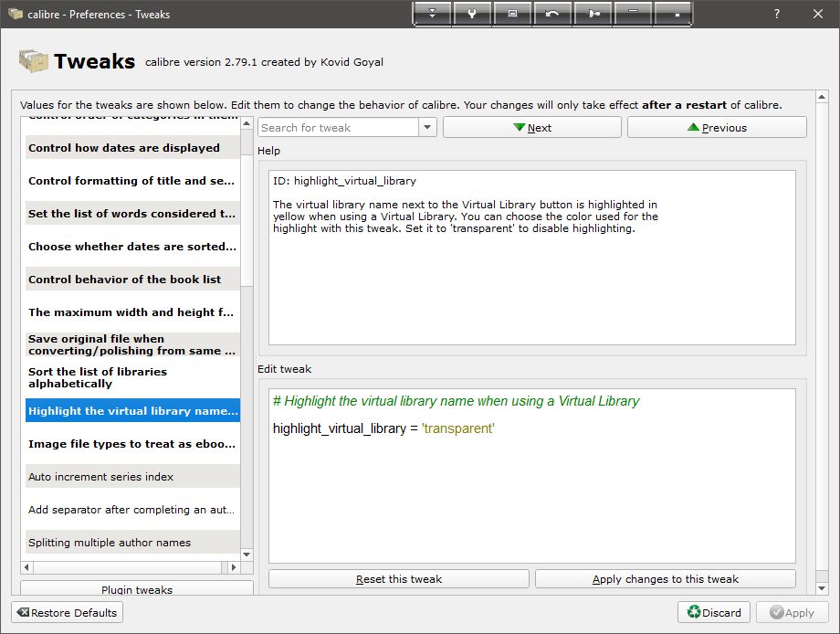Select 'Control behavior of the book list'
The image size is (840, 634).
point(132,280)
